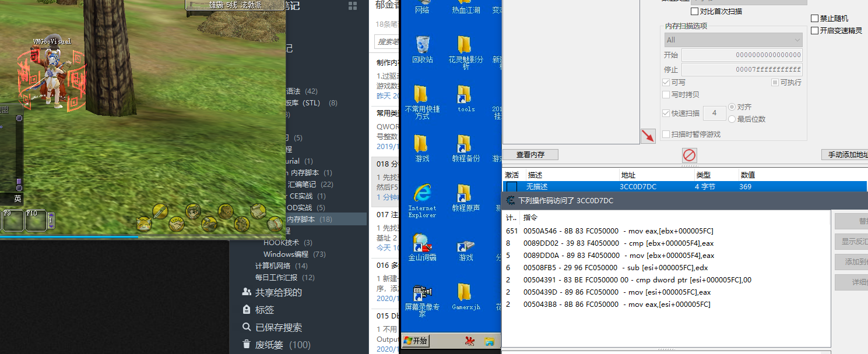The height and width of the screenshot is (354, 868).
Task: Enable 开启变速精灵 checkbox
Action: tap(815, 31)
